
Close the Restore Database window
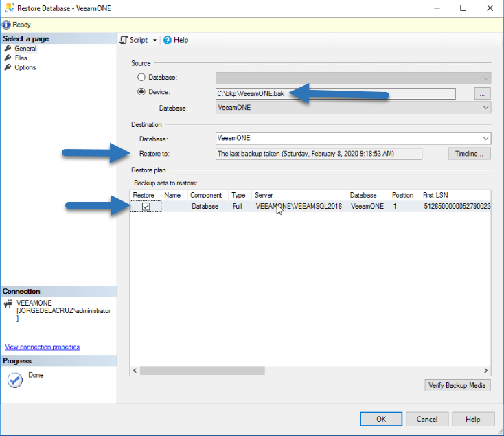(x=490, y=8)
